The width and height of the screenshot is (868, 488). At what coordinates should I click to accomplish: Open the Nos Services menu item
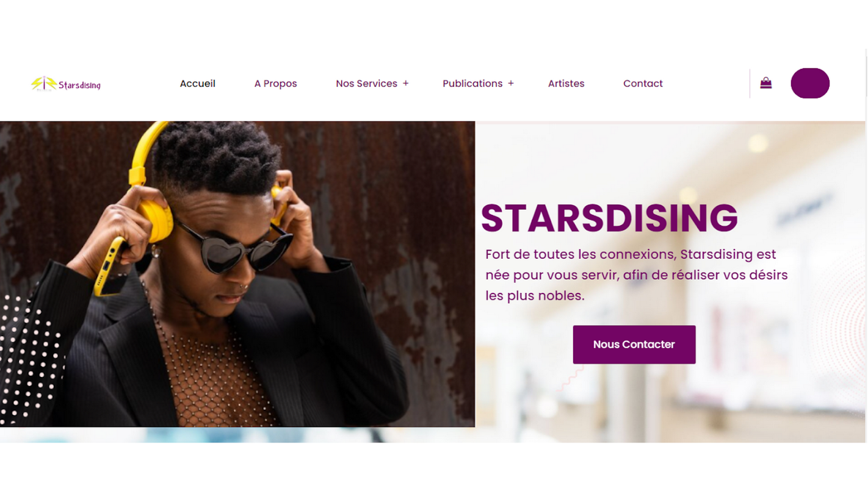(366, 84)
